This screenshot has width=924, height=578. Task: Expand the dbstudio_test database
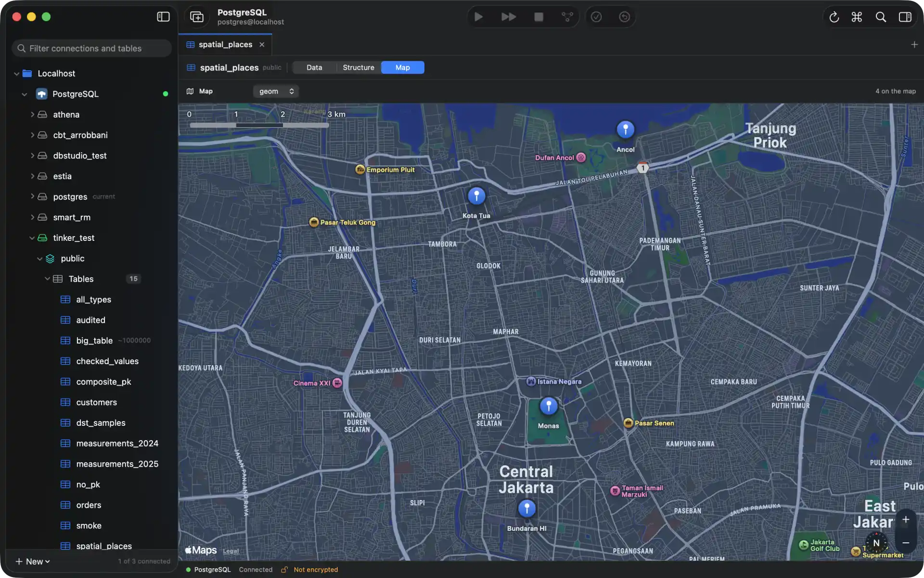(32, 156)
